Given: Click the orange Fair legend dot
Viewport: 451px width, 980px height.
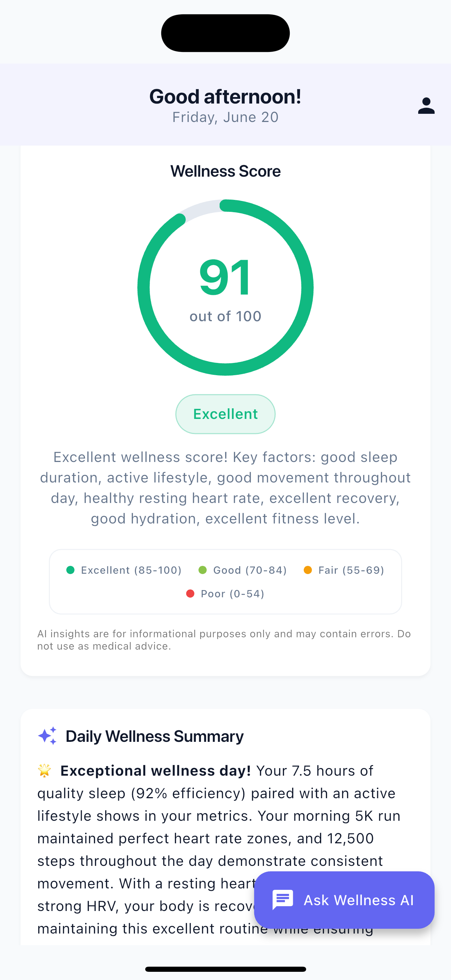Looking at the screenshot, I should point(307,570).
